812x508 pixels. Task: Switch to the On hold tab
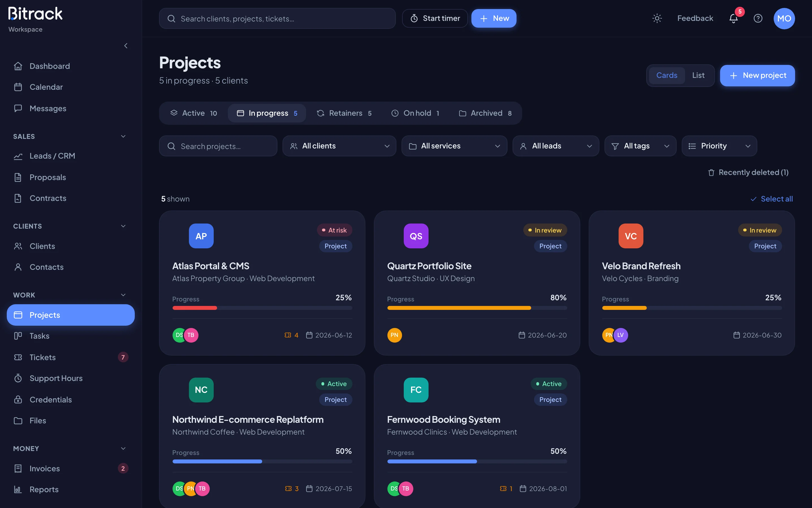tap(415, 113)
